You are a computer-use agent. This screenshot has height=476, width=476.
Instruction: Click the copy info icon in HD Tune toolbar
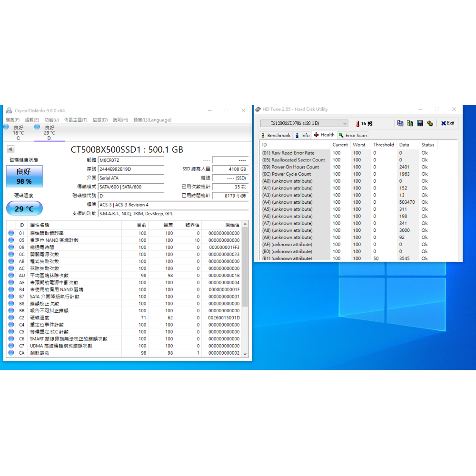400,123
